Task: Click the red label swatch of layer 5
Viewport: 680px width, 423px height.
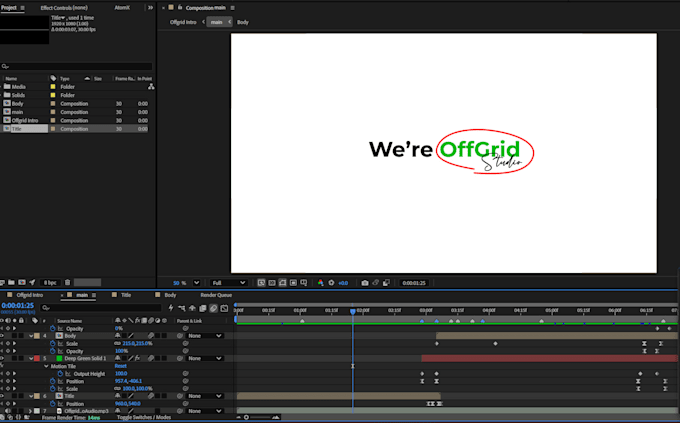Action: coord(37,358)
